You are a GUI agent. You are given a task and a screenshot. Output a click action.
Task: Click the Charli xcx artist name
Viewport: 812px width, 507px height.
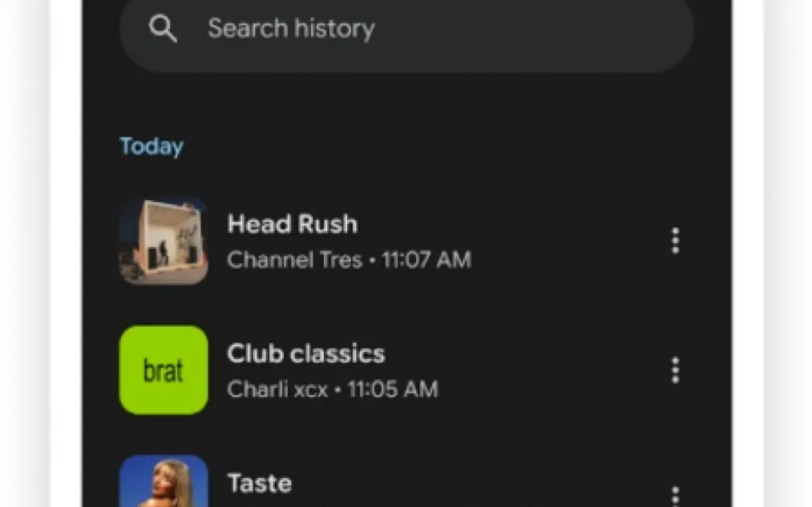tap(278, 389)
